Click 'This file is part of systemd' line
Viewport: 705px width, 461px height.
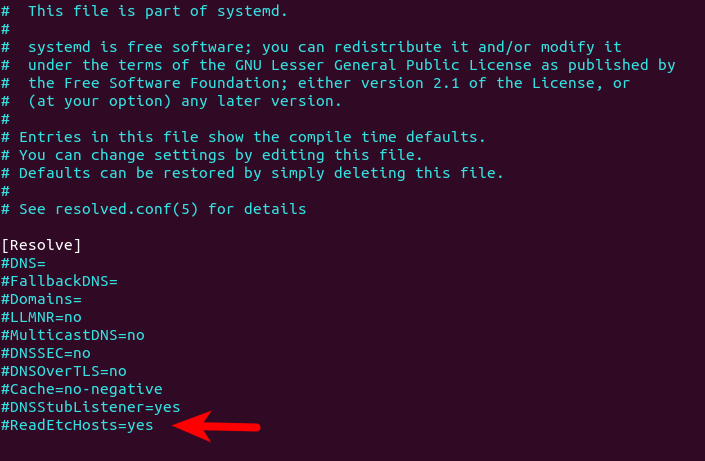point(148,11)
